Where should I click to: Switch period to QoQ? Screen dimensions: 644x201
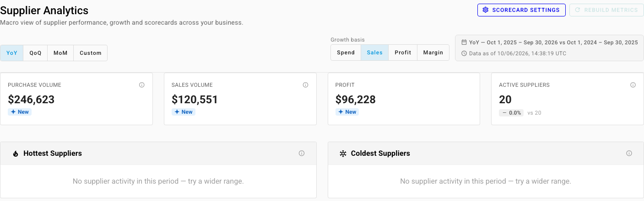pos(36,53)
